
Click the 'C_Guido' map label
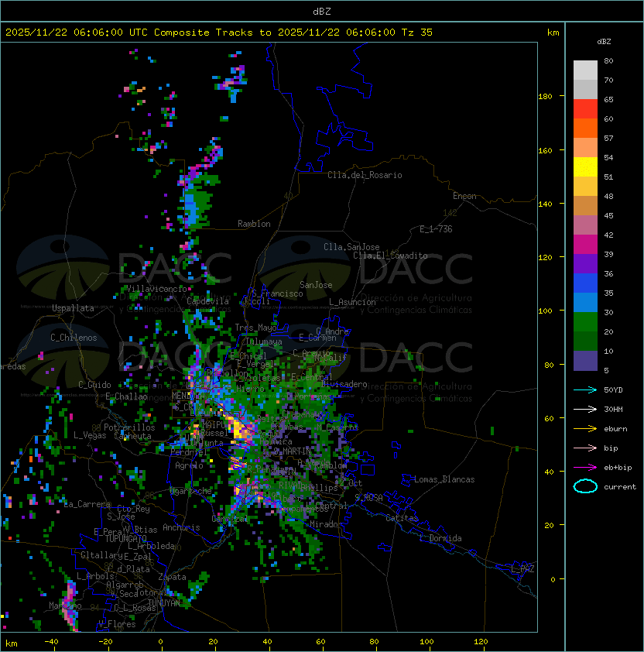pos(94,385)
